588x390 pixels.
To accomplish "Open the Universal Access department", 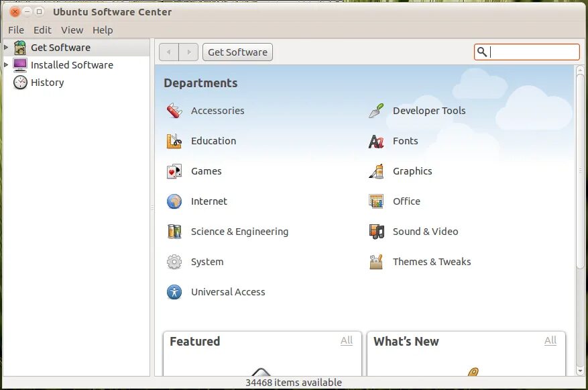I will pos(228,292).
